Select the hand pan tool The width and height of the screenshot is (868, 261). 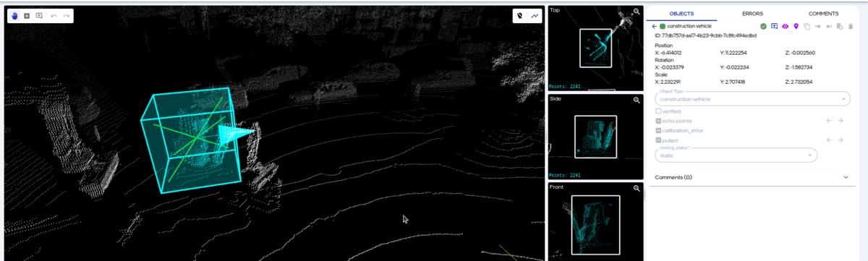click(15, 15)
